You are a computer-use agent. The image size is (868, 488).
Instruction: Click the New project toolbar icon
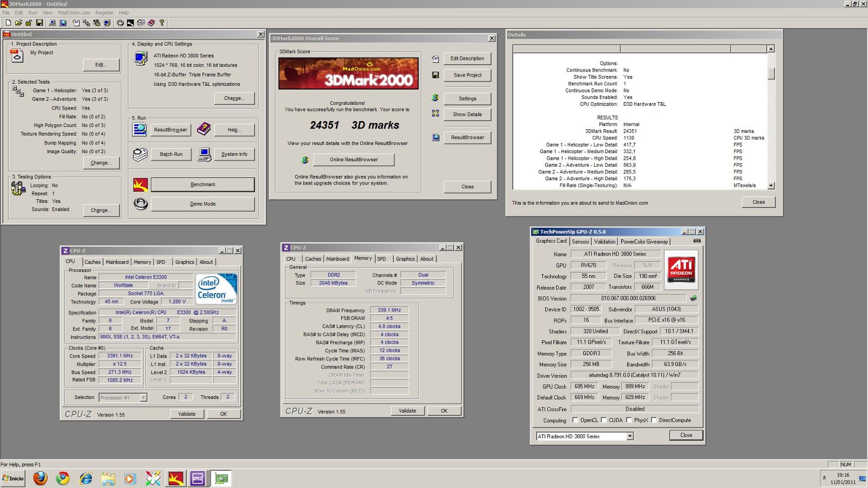(x=8, y=23)
